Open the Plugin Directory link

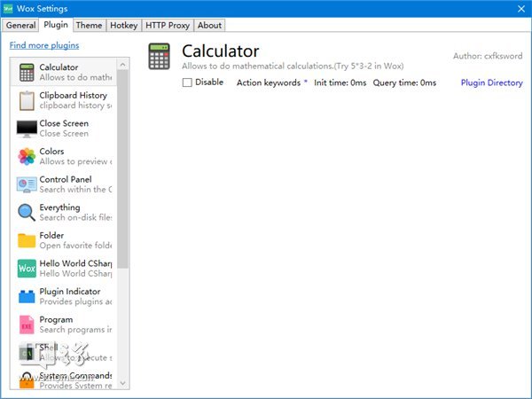tap(491, 82)
